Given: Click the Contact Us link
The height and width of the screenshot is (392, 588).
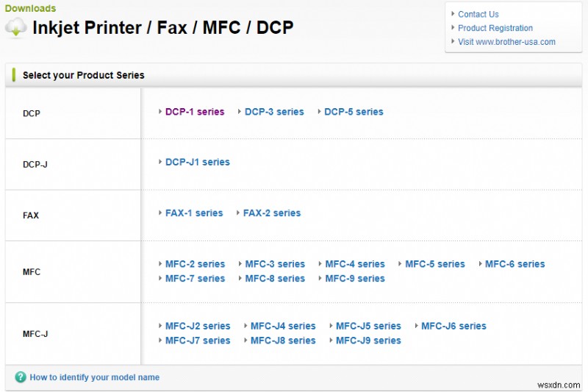Looking at the screenshot, I should [x=478, y=14].
